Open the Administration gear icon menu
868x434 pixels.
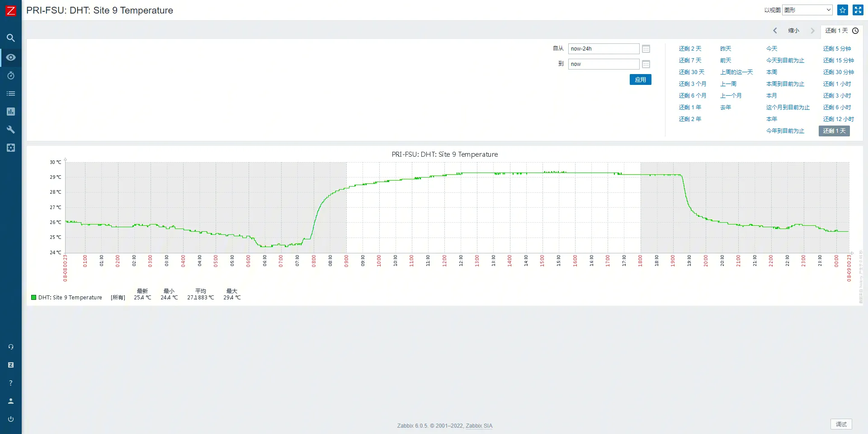click(x=11, y=148)
